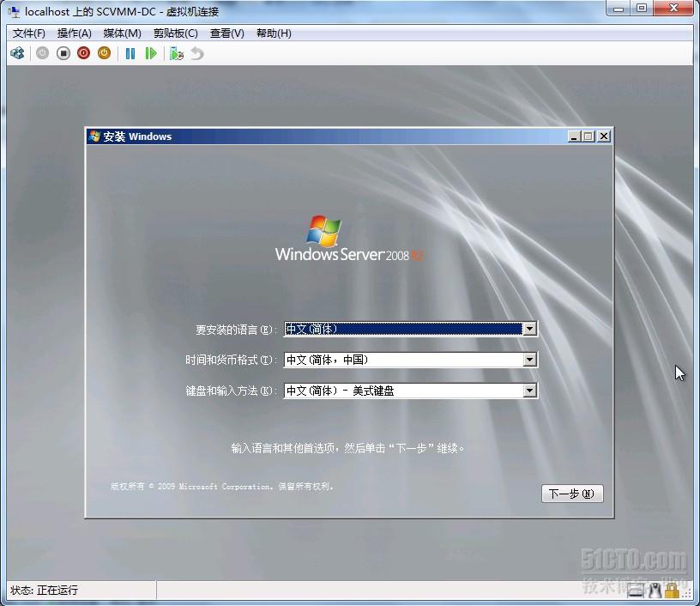
Task: Click the green Reset icon
Action: 151,53
